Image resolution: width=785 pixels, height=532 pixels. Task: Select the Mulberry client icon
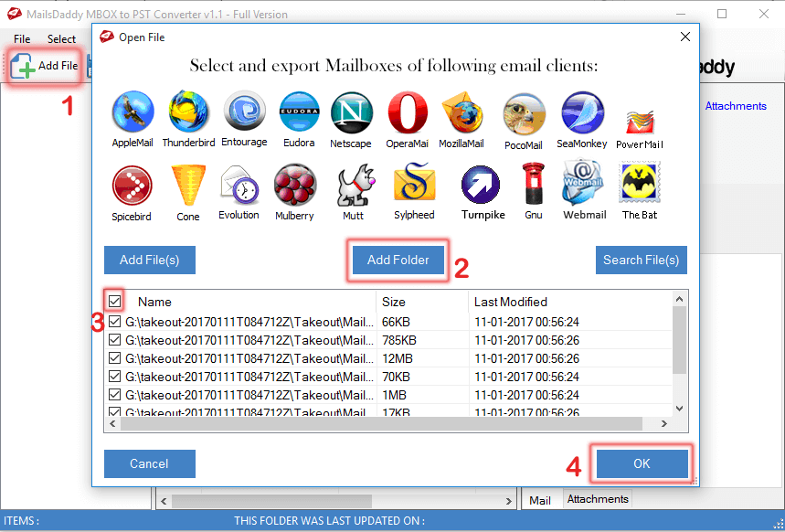point(295,185)
